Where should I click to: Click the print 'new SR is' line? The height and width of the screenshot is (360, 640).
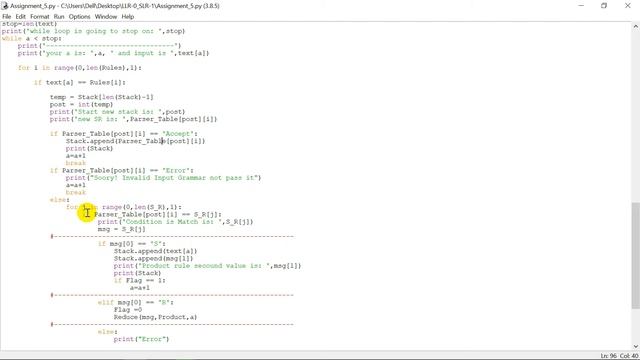pos(133,119)
